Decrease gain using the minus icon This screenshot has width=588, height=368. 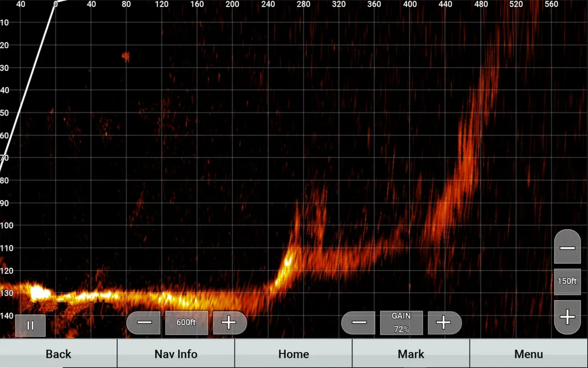[358, 322]
